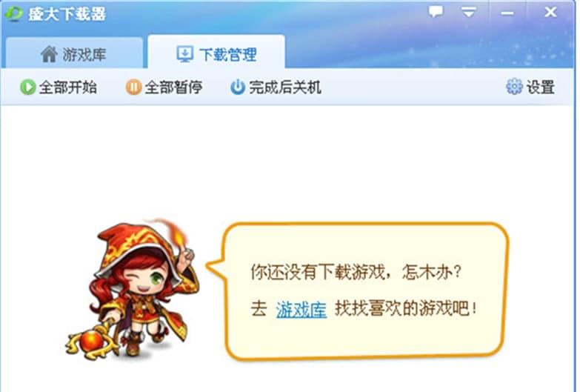Close the 盛大下载器 window
The height and width of the screenshot is (392, 580).
tap(550, 12)
